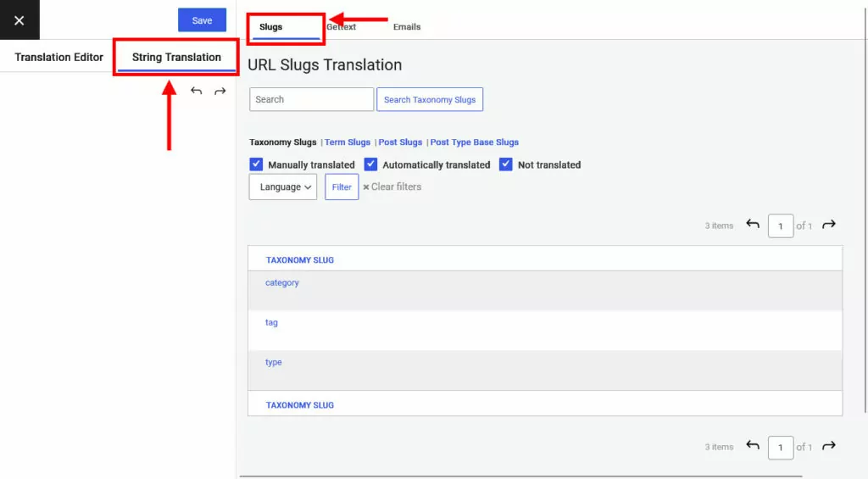This screenshot has height=479, width=868.
Task: Go to previous page using bottom pagination arrow
Action: [x=753, y=446]
